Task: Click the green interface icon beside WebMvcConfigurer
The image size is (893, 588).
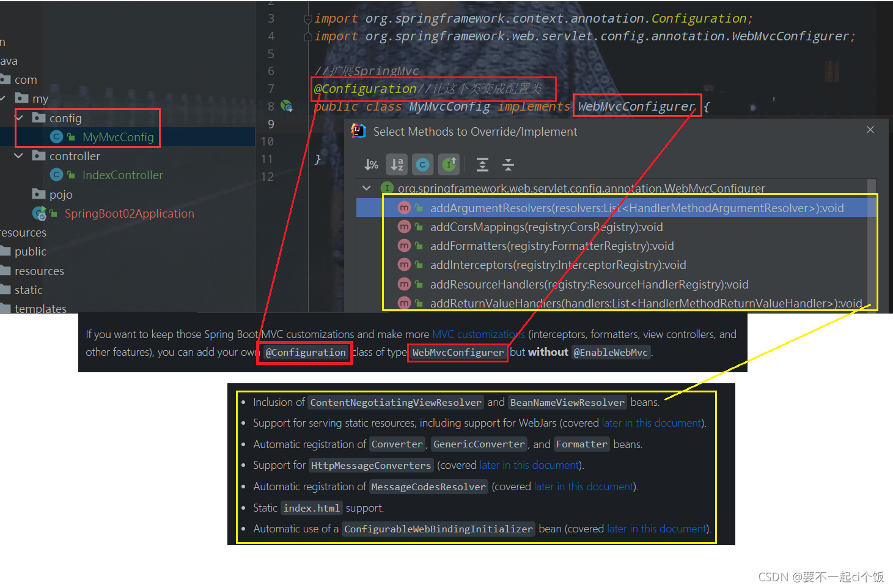Action: click(387, 188)
